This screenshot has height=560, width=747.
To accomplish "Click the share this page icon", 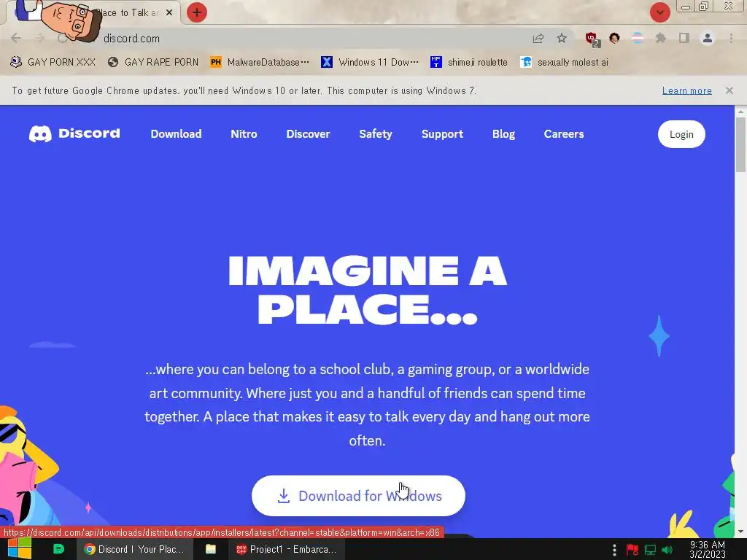I will coord(538,39).
